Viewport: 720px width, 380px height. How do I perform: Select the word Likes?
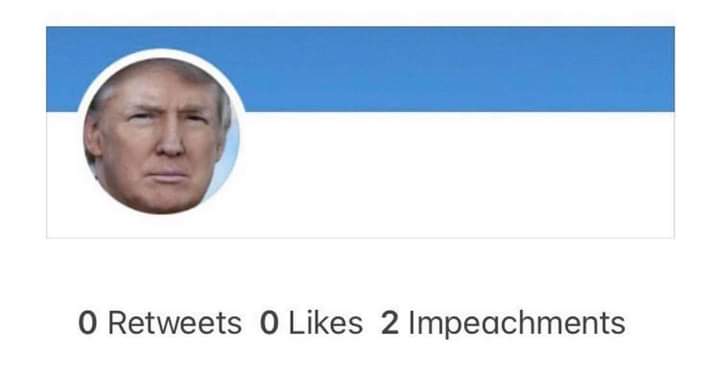326,323
